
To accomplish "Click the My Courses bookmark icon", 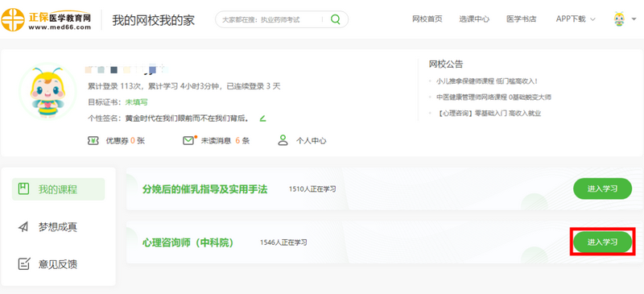I will pos(24,189).
